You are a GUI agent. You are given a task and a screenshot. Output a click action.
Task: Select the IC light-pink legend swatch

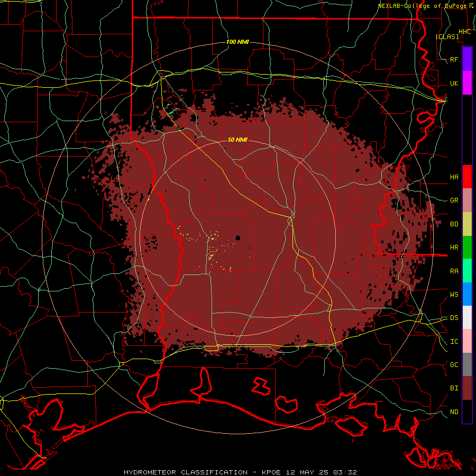(467, 341)
